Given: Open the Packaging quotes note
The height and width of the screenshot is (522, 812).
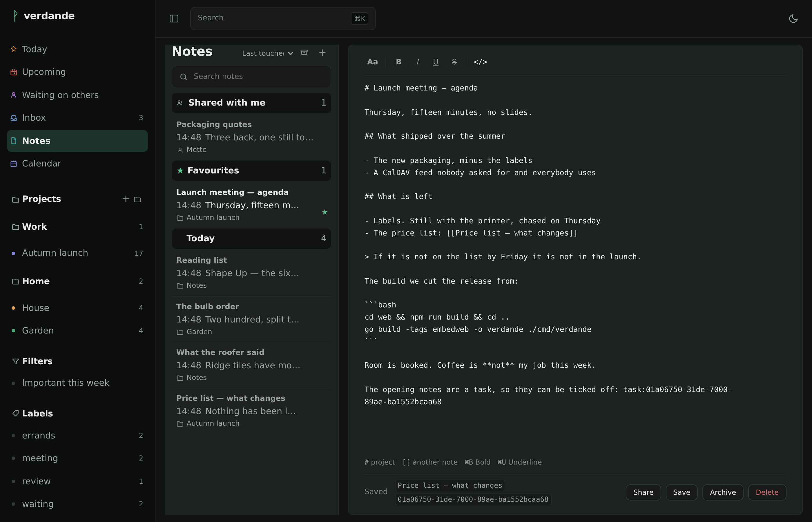Looking at the screenshot, I should pos(251,137).
